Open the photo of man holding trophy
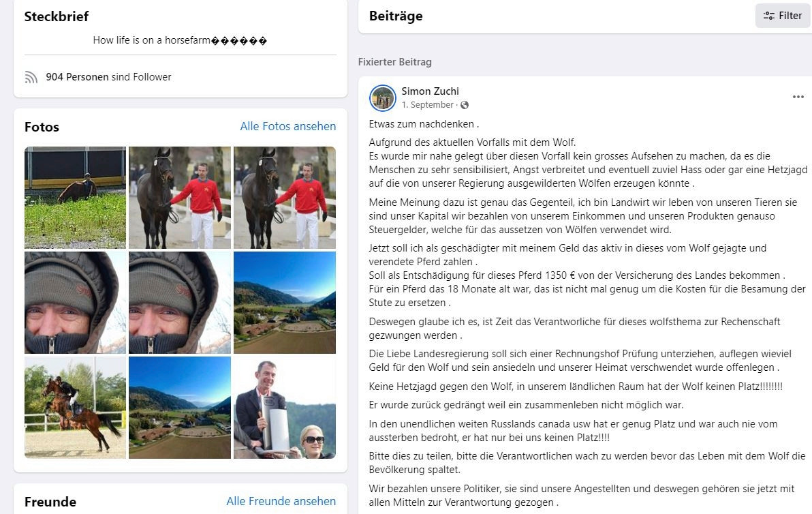This screenshot has height=514, width=812. pyautogui.click(x=285, y=407)
